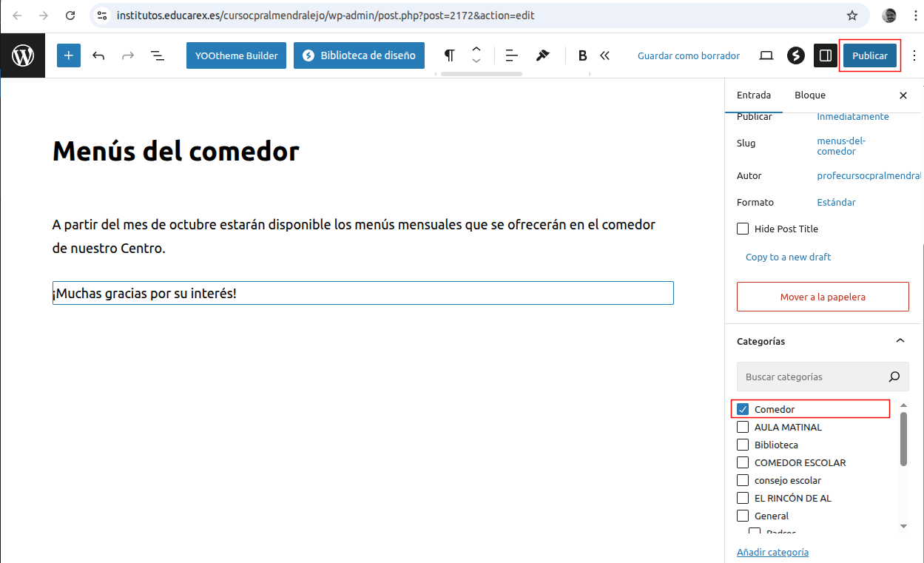Select the Entrada tab
Viewport: 924px width, 563px height.
click(x=754, y=95)
